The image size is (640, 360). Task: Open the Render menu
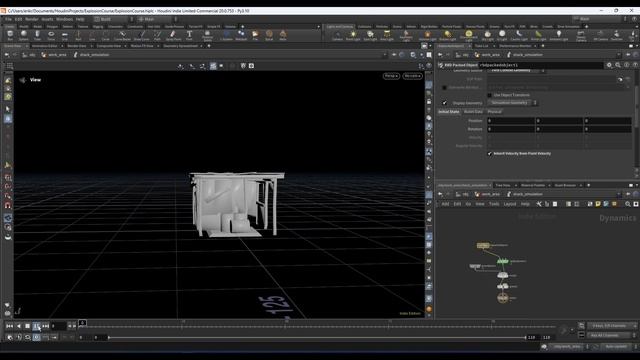(31, 19)
